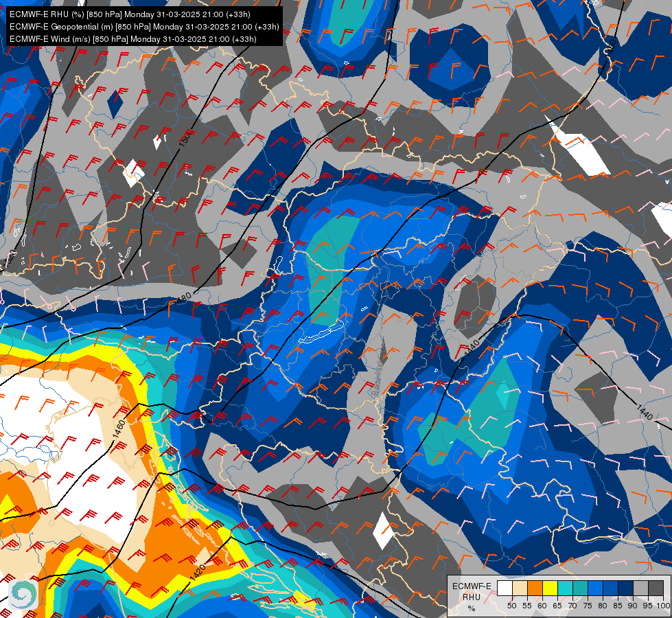
Task: Click the '55' legend tick value
Action: click(x=527, y=606)
